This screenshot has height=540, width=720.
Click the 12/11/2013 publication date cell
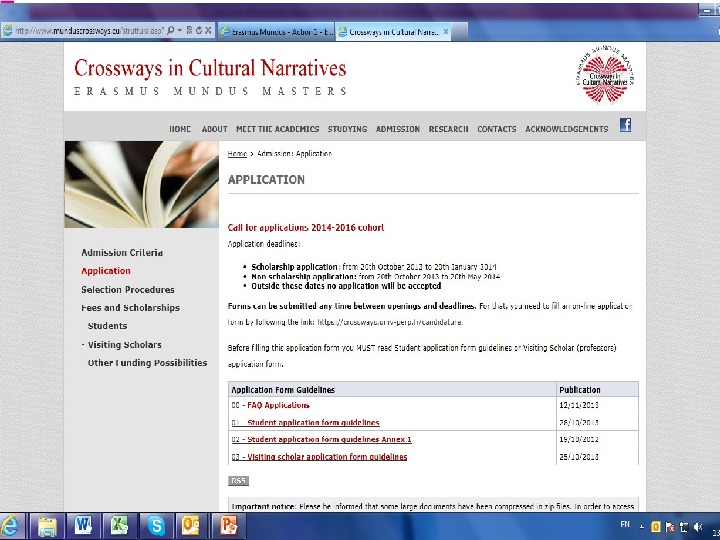(x=579, y=405)
